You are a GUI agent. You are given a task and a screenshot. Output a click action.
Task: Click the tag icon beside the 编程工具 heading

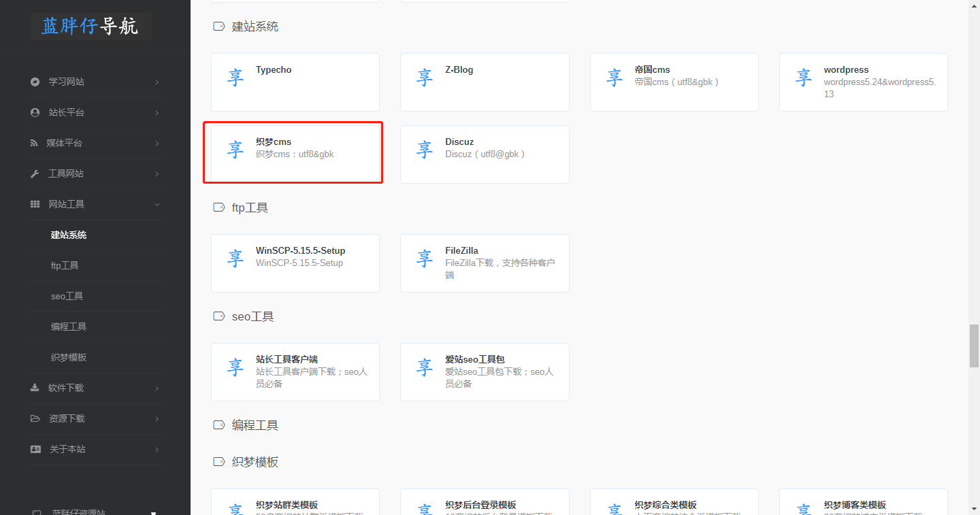click(x=218, y=425)
